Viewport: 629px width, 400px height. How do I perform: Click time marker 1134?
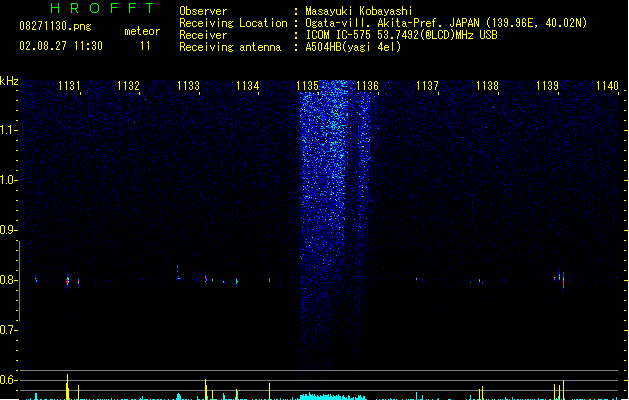click(248, 86)
